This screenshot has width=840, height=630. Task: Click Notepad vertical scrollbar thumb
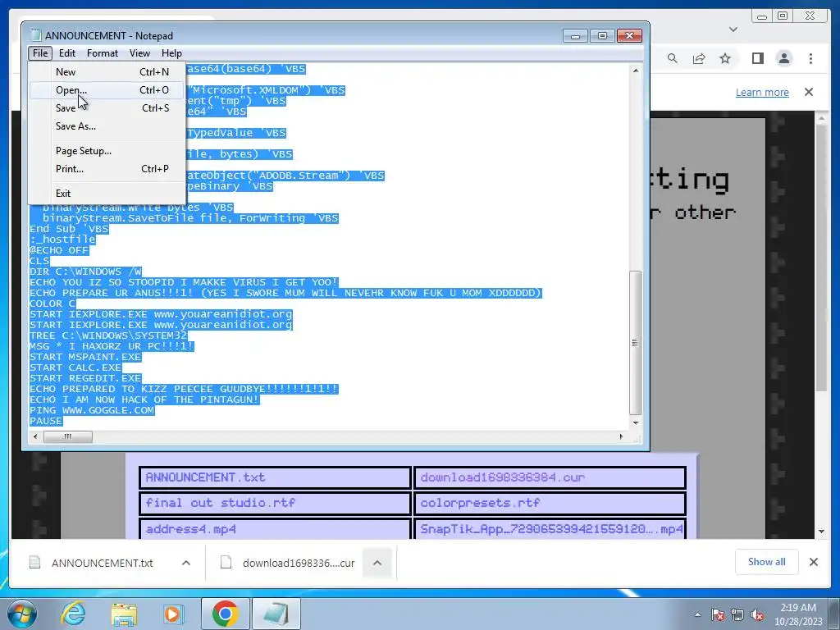point(636,343)
